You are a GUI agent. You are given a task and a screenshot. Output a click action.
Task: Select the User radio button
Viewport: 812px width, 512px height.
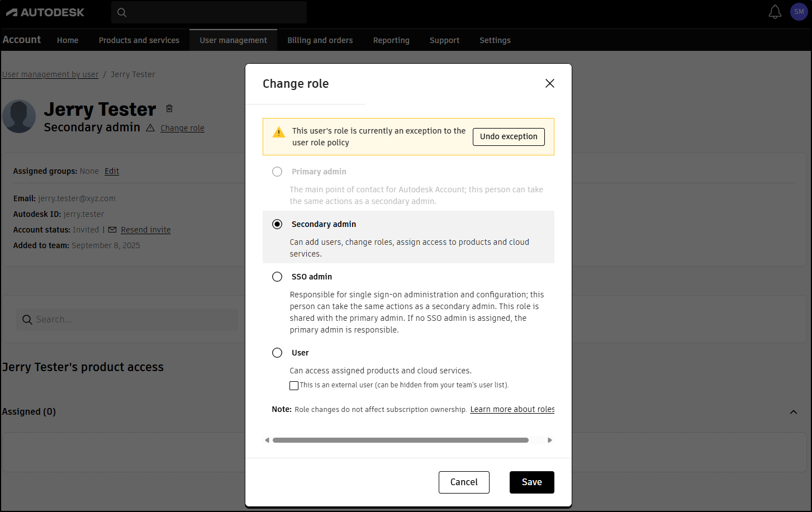point(277,353)
